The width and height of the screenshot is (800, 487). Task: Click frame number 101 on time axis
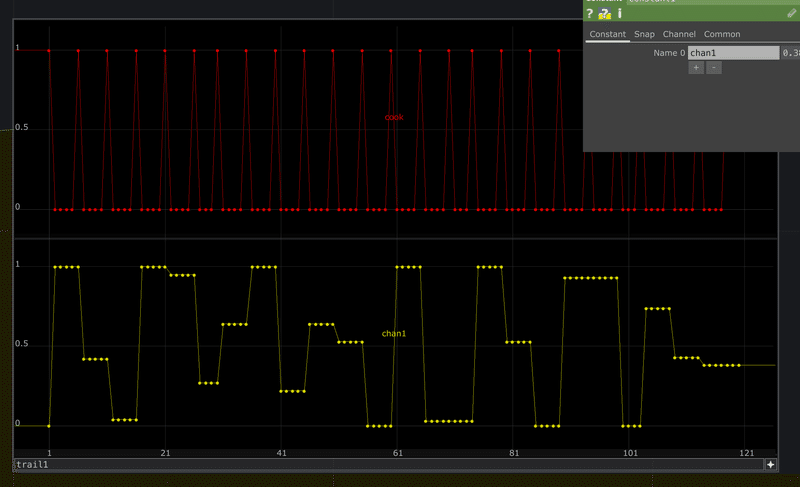tap(630, 453)
